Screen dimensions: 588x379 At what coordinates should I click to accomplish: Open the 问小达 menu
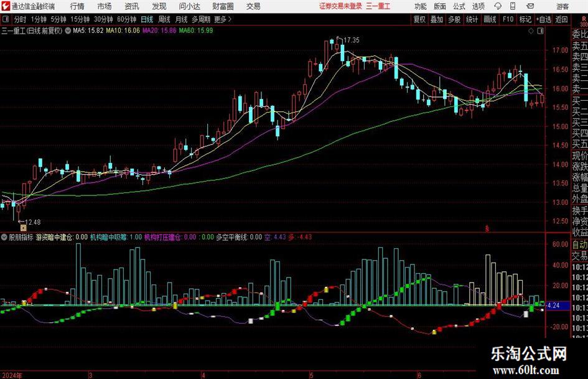pyautogui.click(x=189, y=6)
